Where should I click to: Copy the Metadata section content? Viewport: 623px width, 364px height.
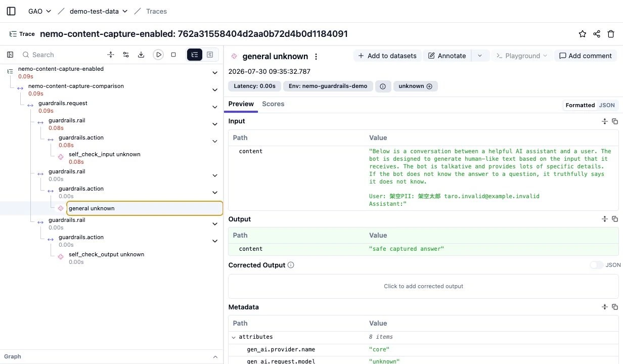(615, 307)
